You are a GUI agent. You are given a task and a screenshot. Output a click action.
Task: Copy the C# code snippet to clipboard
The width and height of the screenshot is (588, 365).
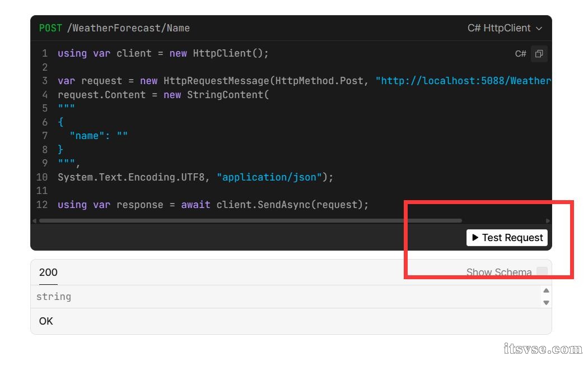pyautogui.click(x=539, y=54)
